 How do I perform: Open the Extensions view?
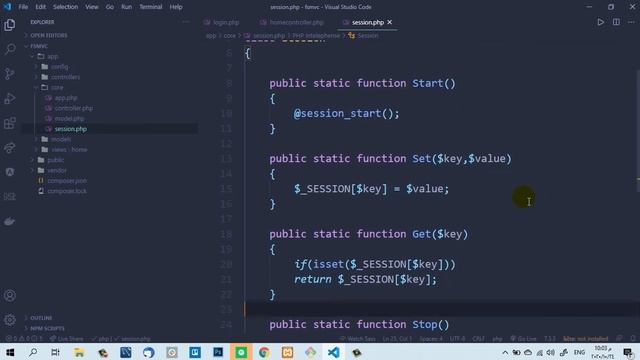[x=10, y=123]
